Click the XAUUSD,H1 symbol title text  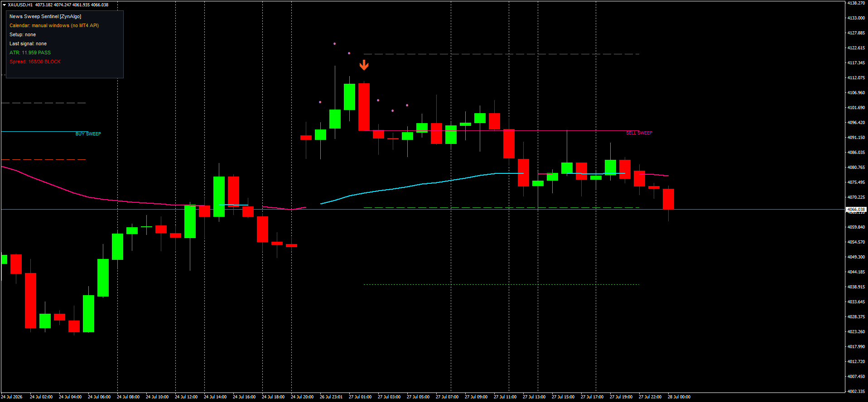point(20,5)
